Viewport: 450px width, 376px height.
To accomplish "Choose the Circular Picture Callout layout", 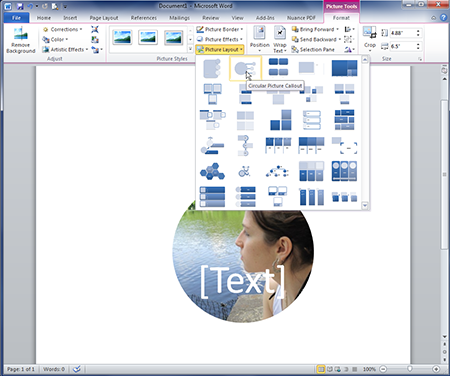I will [x=245, y=68].
